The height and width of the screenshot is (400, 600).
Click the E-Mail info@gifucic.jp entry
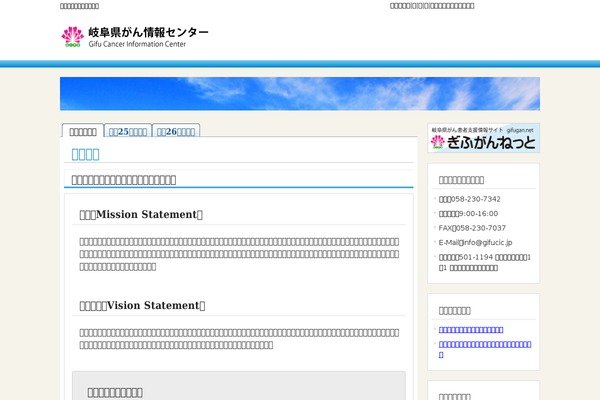pos(475,243)
